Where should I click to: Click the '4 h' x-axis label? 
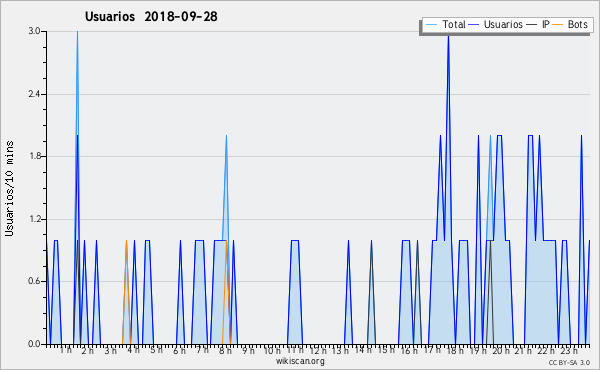pyautogui.click(x=133, y=350)
